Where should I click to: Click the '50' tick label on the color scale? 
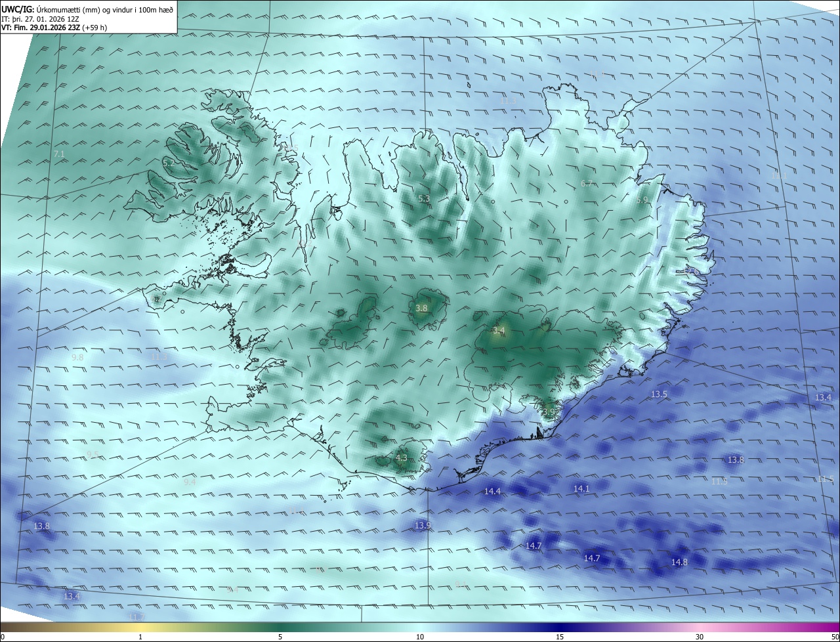click(834, 637)
